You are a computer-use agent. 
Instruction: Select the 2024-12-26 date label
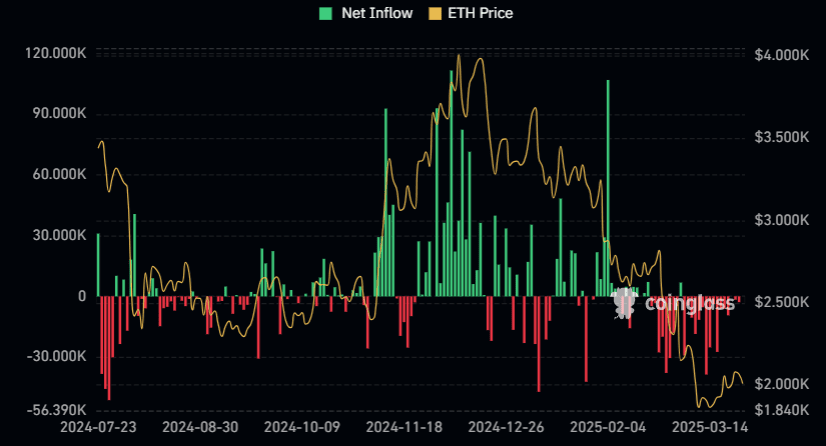pyautogui.click(x=502, y=427)
